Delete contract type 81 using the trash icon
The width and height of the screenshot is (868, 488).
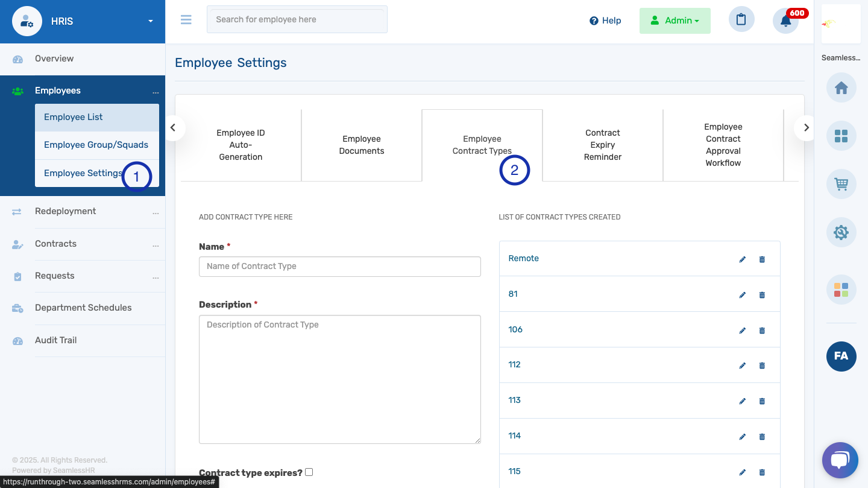point(761,294)
